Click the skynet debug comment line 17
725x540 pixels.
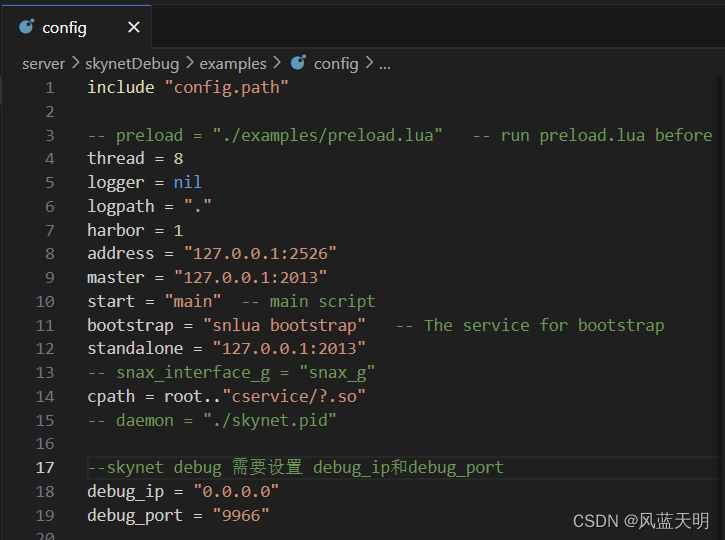click(295, 467)
